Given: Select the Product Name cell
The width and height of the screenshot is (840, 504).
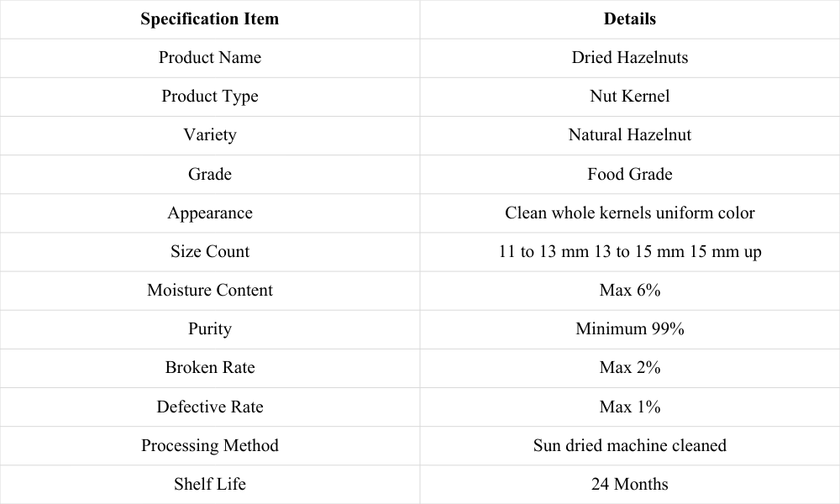Looking at the screenshot, I should point(209,58).
